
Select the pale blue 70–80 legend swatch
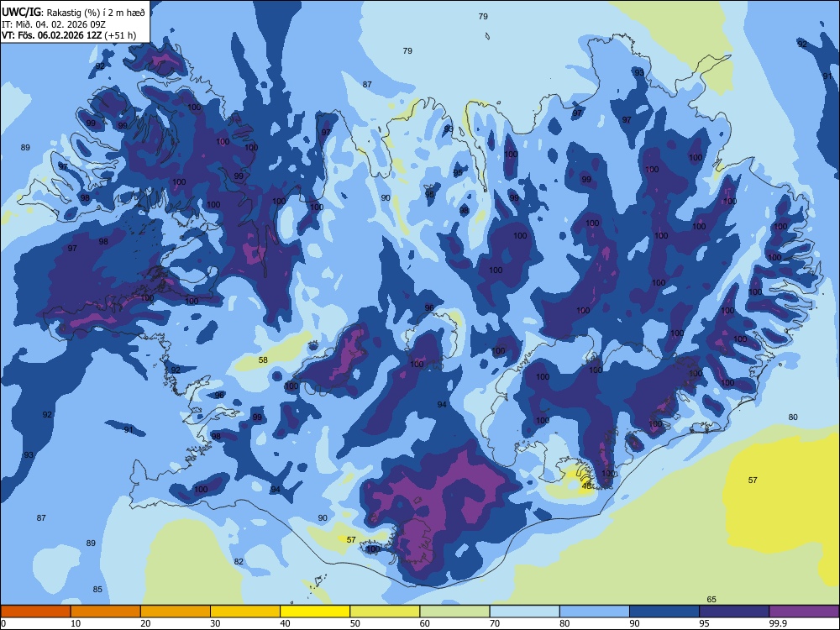click(x=524, y=612)
